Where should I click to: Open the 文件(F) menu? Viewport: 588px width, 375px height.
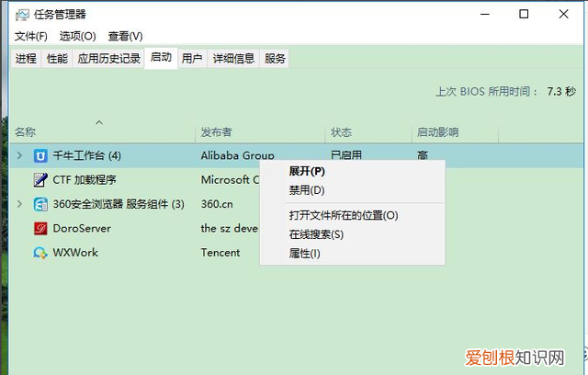point(31,37)
